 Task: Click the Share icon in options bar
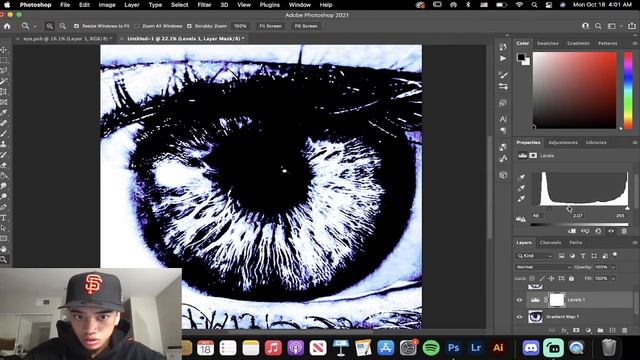(631, 26)
